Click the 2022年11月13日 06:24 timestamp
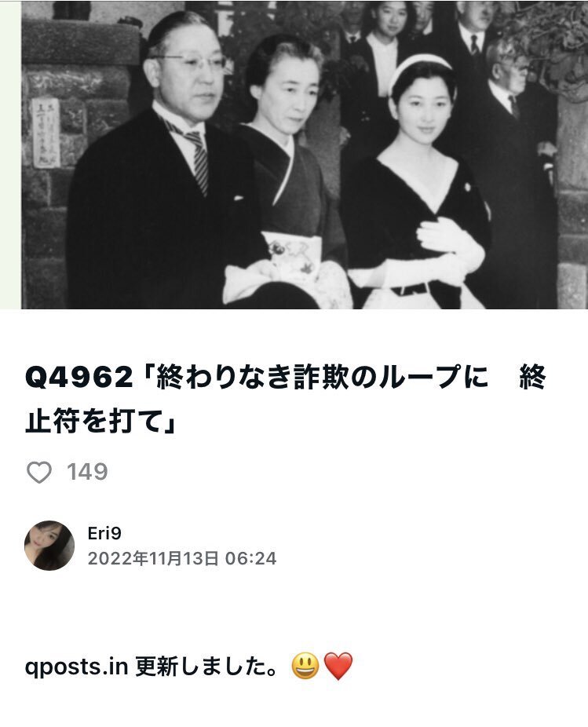 [x=182, y=558]
